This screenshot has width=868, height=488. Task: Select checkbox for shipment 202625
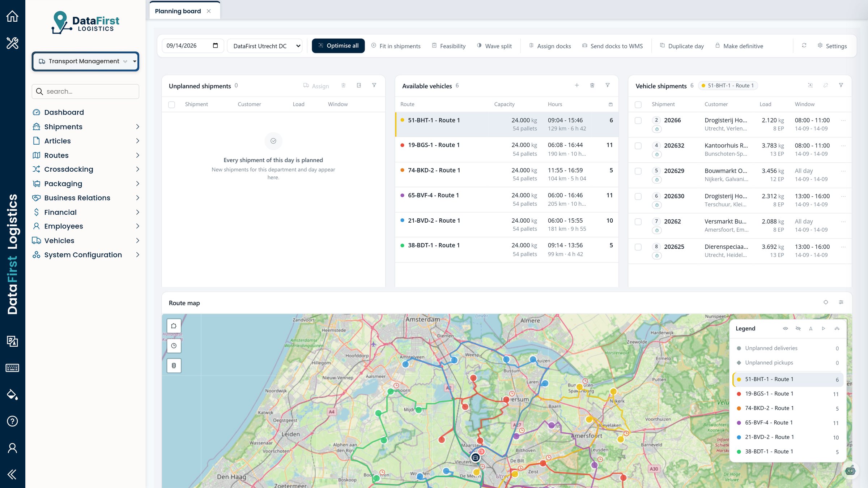638,247
